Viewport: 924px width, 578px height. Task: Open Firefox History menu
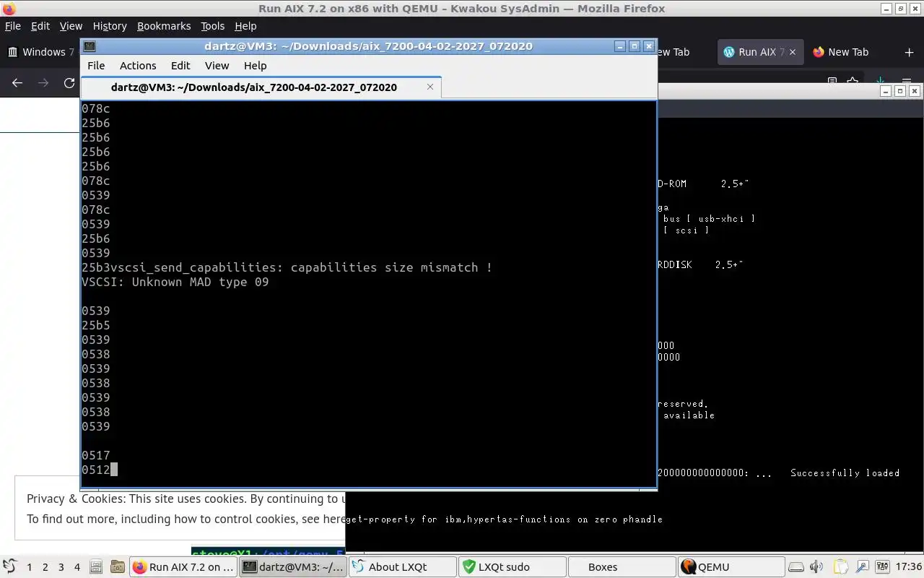pos(110,26)
